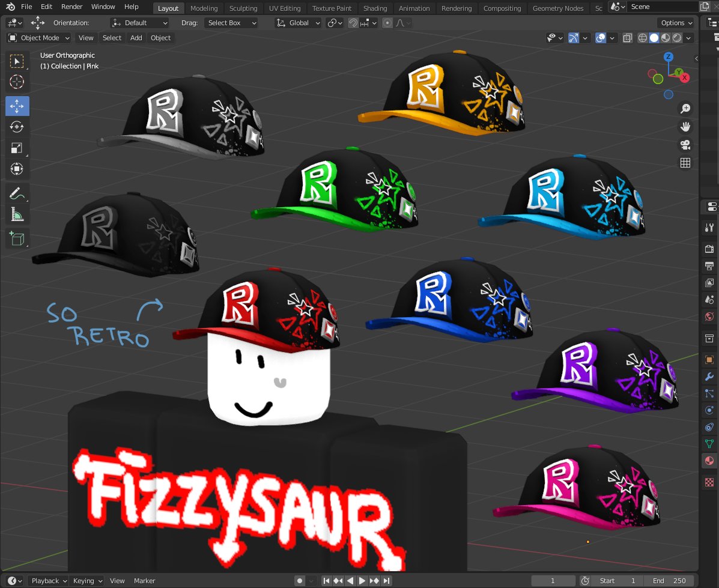Activate the 3D Cursor tool
The height and width of the screenshot is (588, 719).
tap(17, 82)
